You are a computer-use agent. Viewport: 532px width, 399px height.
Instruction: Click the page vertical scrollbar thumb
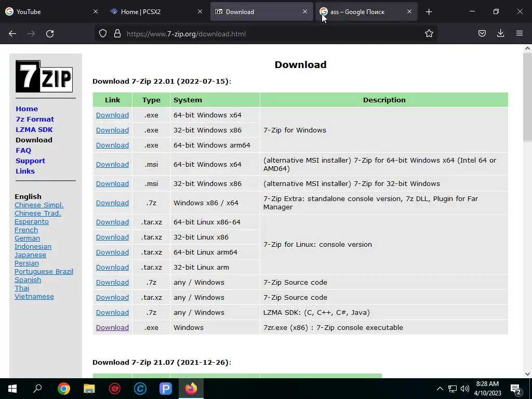(527, 97)
